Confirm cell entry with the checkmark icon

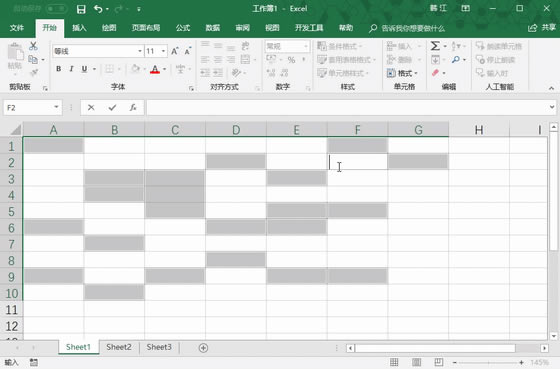tap(112, 108)
